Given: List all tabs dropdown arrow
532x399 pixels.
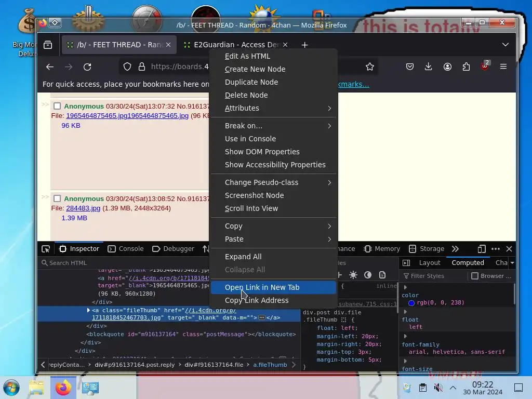Looking at the screenshot, I should [x=506, y=45].
